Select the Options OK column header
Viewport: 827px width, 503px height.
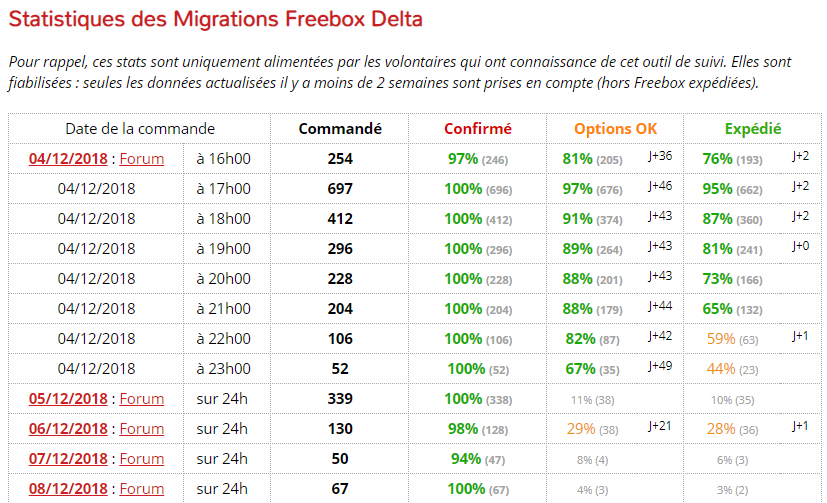tap(616, 129)
